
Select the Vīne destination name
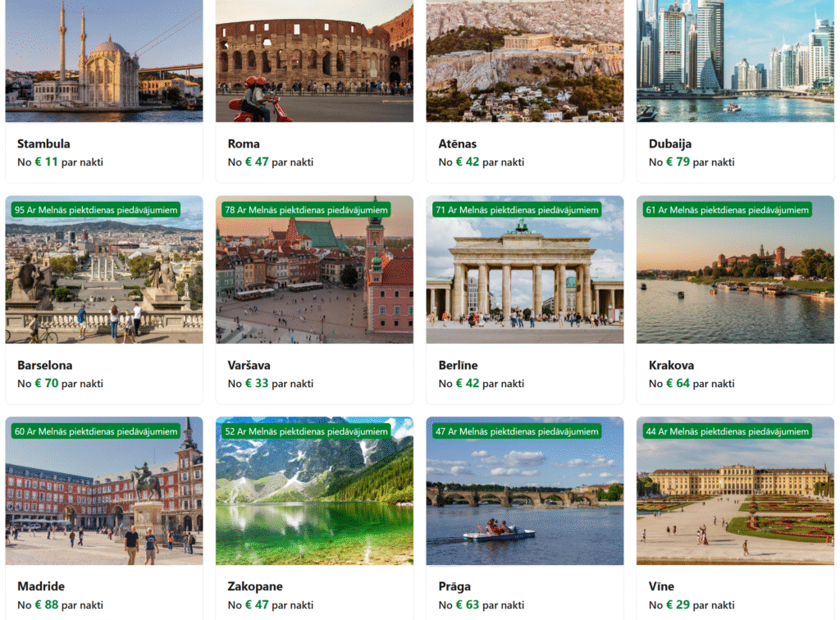(662, 586)
